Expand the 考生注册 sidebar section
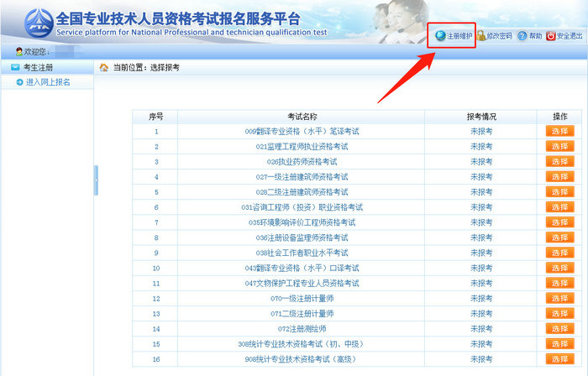This screenshot has width=588, height=376. (36, 67)
